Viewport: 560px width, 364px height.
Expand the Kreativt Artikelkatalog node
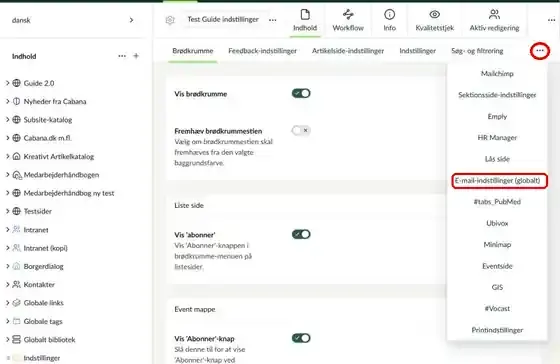8,156
